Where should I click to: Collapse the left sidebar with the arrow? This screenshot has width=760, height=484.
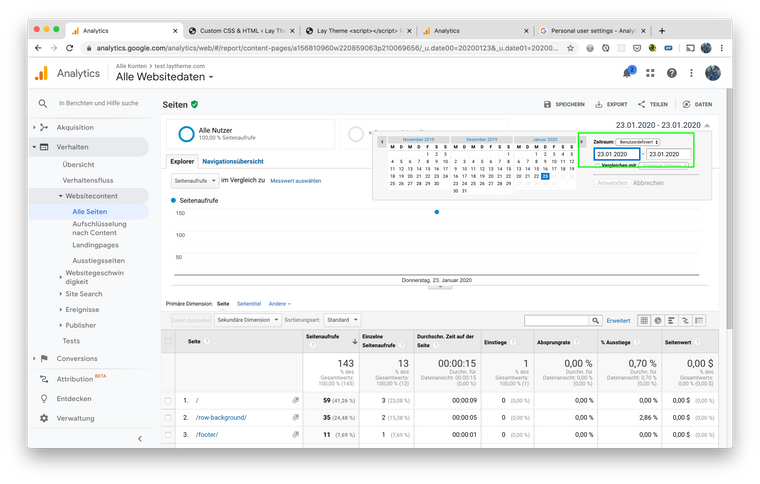tap(139, 438)
